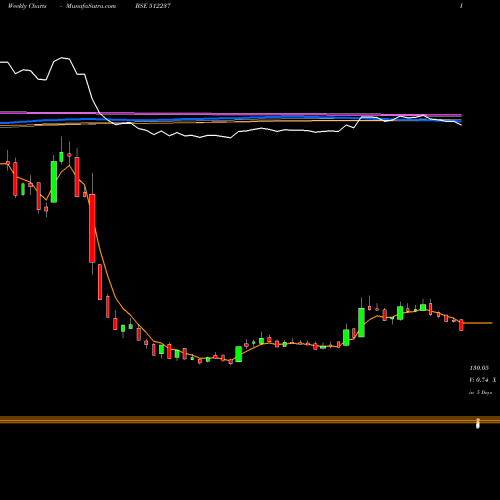Click the "BSE 512237" symbol label
500x500 pixels.
pyautogui.click(x=153, y=6)
